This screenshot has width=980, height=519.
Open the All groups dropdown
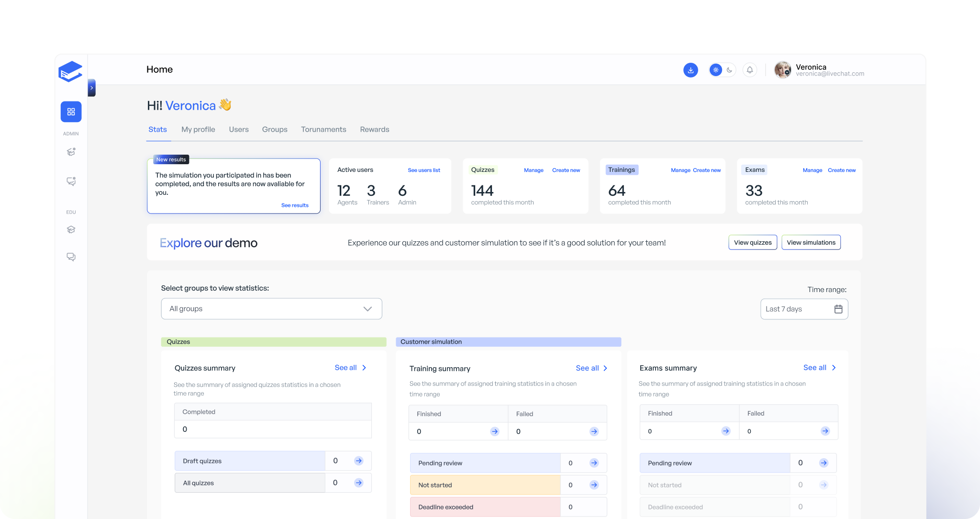tap(271, 309)
